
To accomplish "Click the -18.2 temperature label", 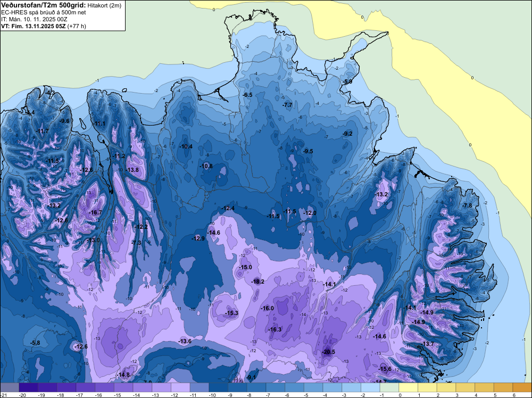I will (257, 281).
